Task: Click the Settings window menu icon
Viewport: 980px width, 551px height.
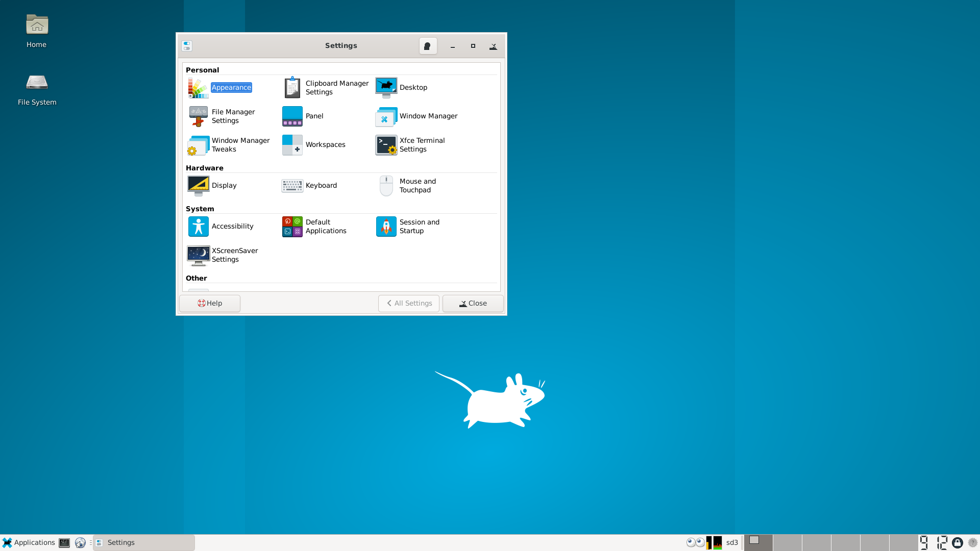Action: (x=187, y=46)
